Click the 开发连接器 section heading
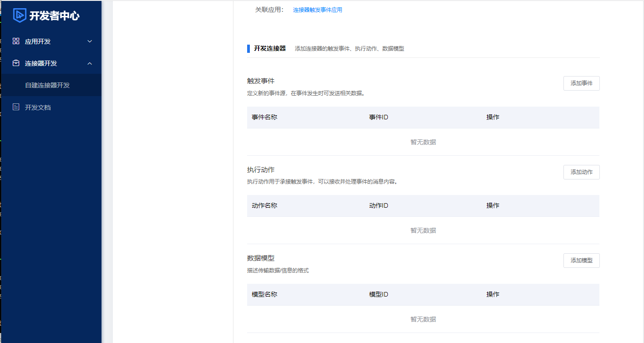The image size is (644, 343). 270,48
